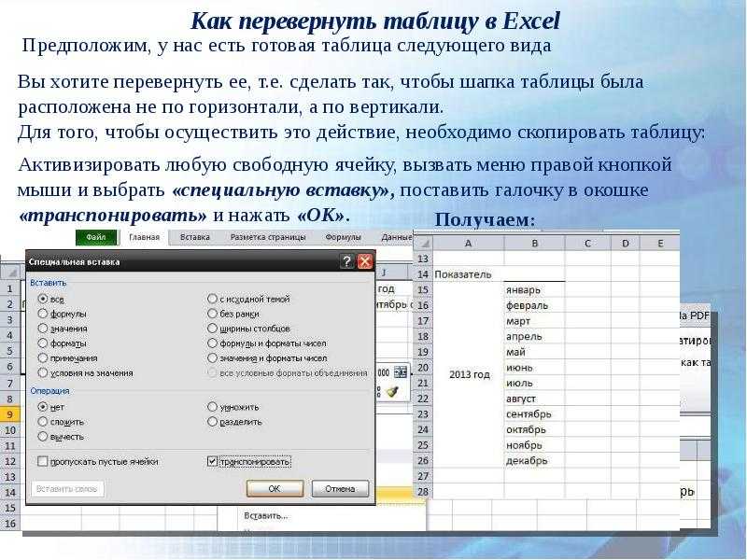Click the 'февраль' cell

534,305
